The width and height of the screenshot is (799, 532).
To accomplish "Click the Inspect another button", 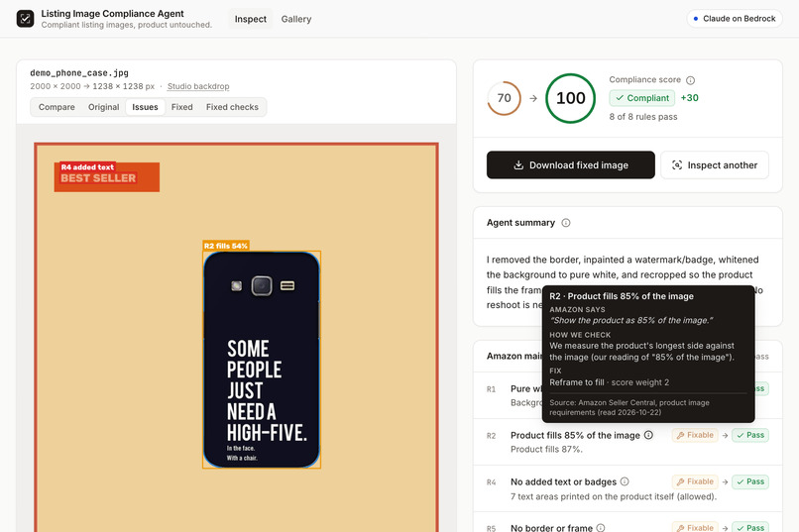I will pos(715,164).
